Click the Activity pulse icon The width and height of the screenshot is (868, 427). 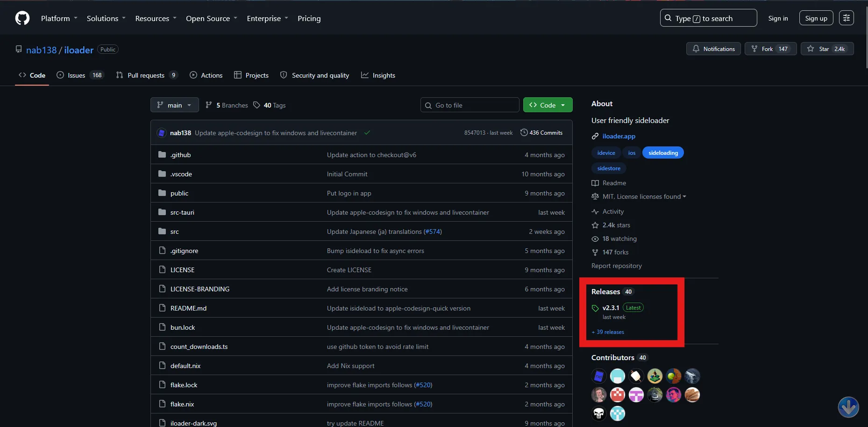pos(595,211)
